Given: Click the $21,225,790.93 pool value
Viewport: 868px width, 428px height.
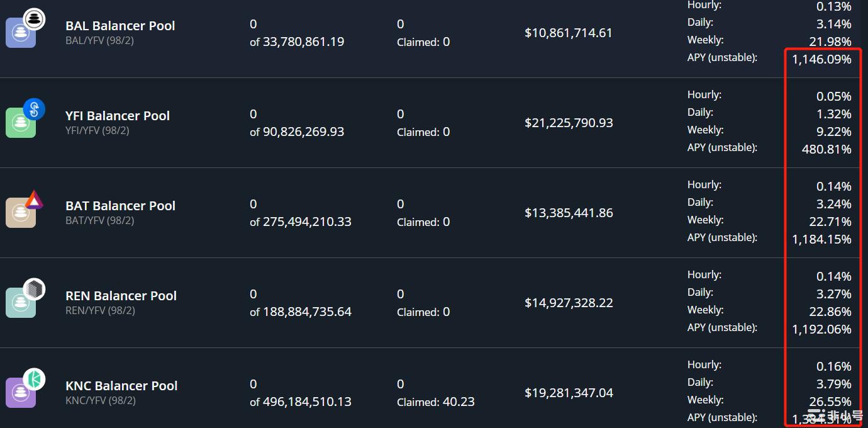Looking at the screenshot, I should (x=569, y=123).
